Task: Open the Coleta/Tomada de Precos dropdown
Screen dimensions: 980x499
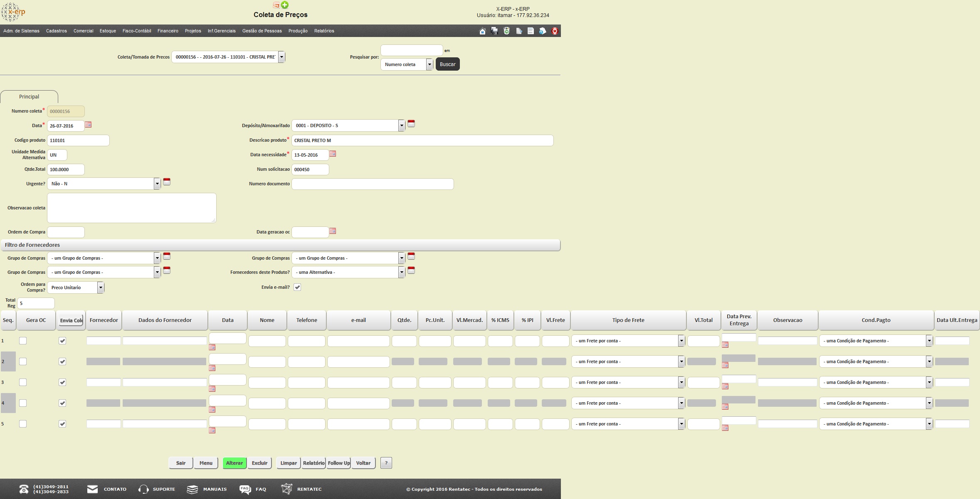Action: 228,57
